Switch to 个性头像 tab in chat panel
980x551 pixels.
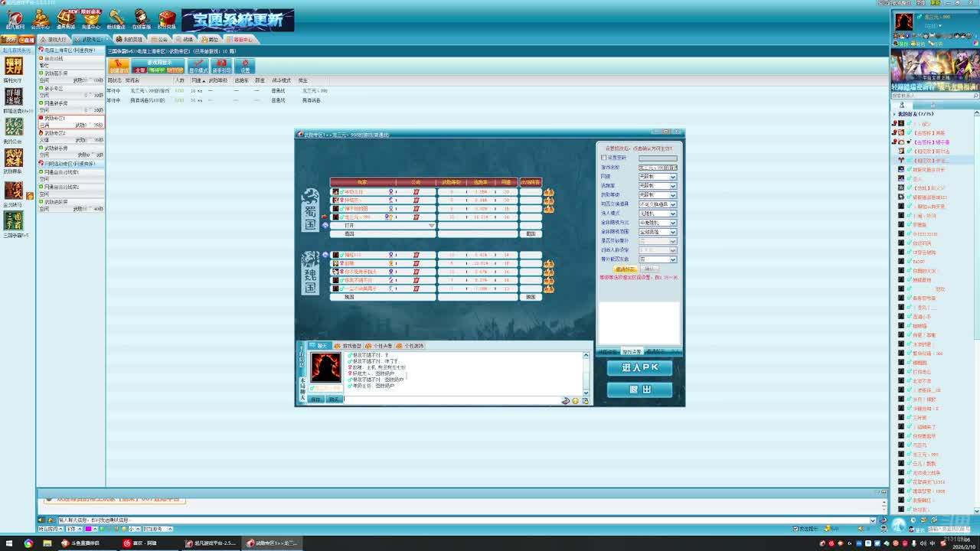pyautogui.click(x=379, y=346)
